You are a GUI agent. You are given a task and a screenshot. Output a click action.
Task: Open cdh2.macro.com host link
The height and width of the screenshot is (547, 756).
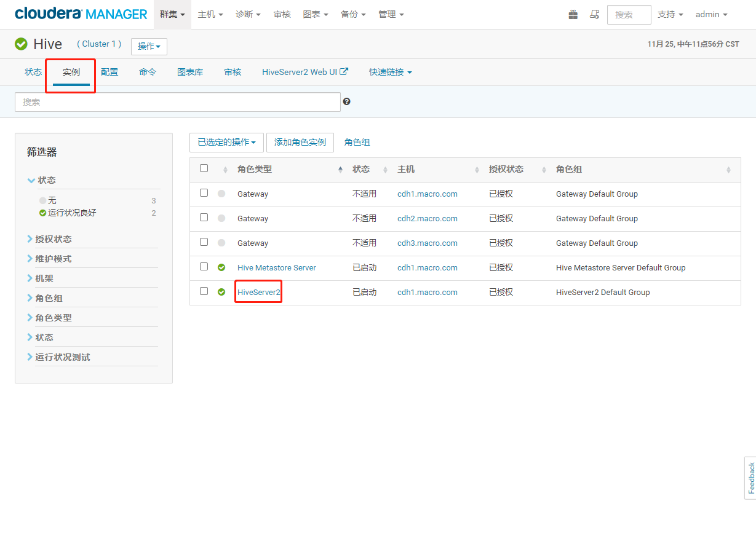click(x=428, y=219)
